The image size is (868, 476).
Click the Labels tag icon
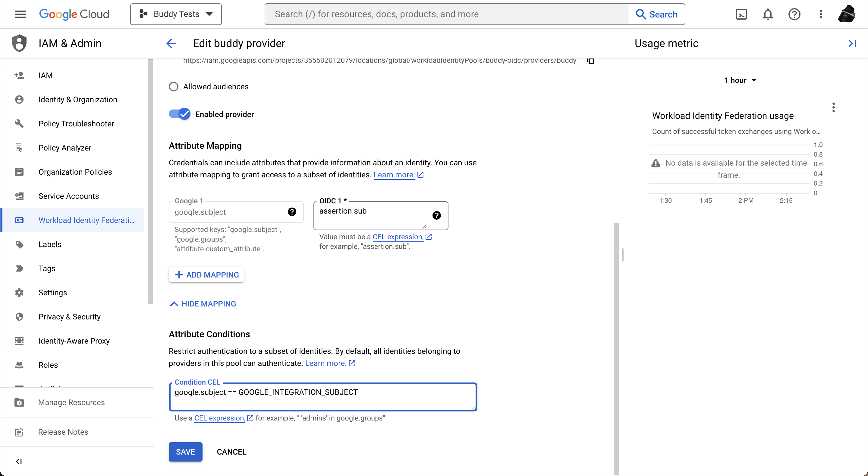pos(19,244)
